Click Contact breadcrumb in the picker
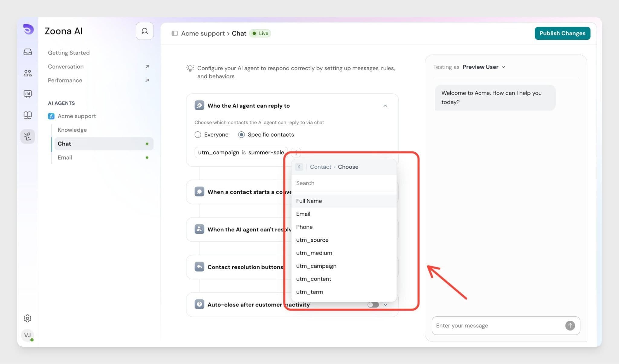Image resolution: width=619 pixels, height=364 pixels. coord(320,167)
